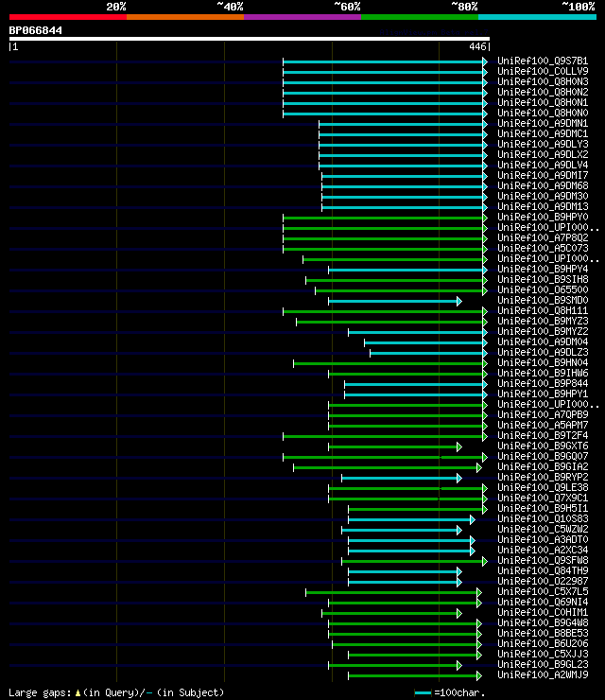Image resolution: width=605 pixels, height=700 pixels.
Task: Select label UniRef100_A7QPB9
Action: tap(543, 414)
